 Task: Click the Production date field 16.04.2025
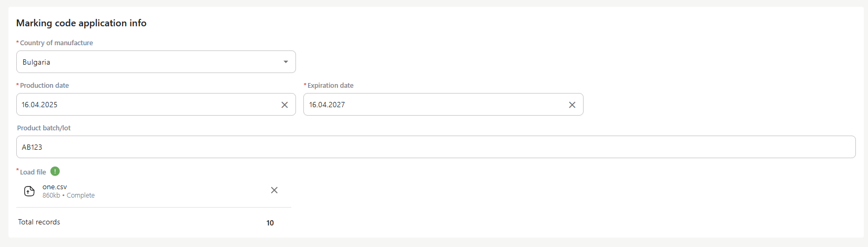click(x=156, y=105)
